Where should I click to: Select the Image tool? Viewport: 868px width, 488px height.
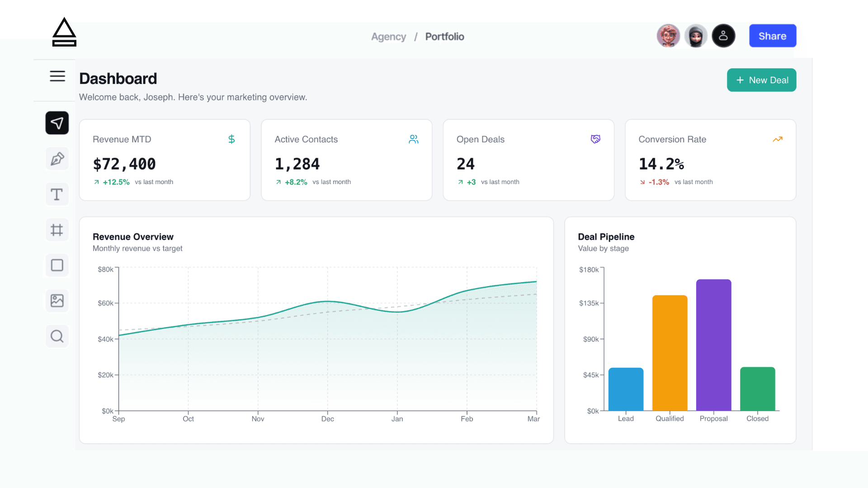tap(57, 301)
